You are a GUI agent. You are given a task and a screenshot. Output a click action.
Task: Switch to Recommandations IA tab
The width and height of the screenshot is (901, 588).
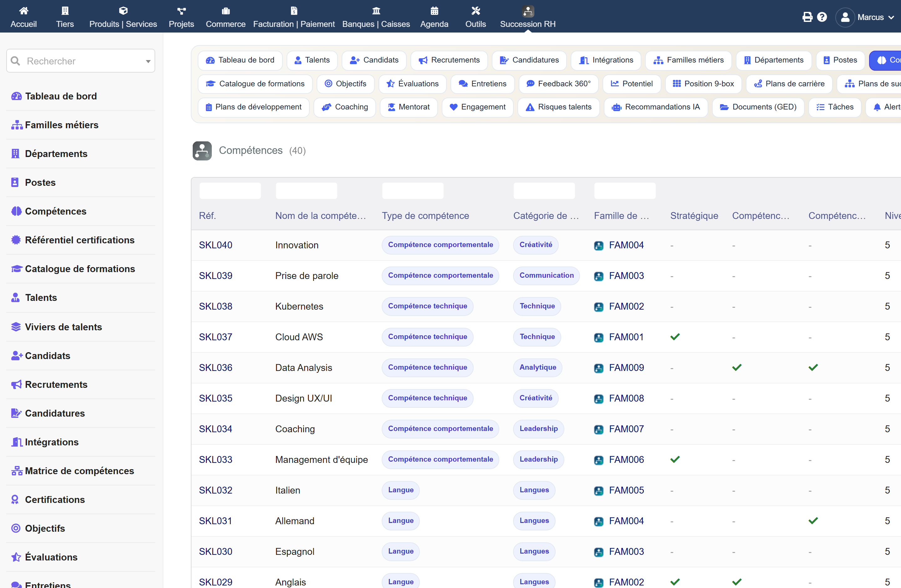point(656,107)
